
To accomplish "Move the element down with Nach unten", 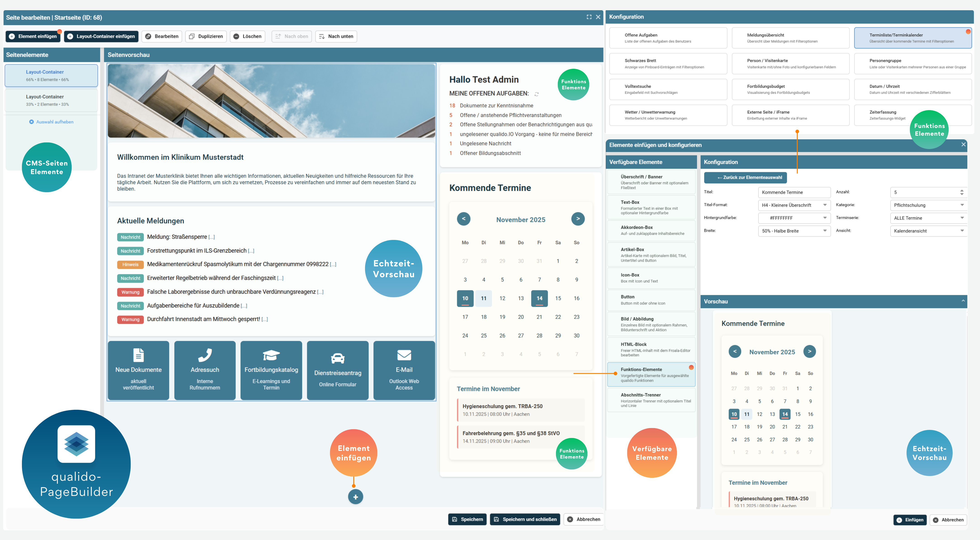I will pos(336,36).
